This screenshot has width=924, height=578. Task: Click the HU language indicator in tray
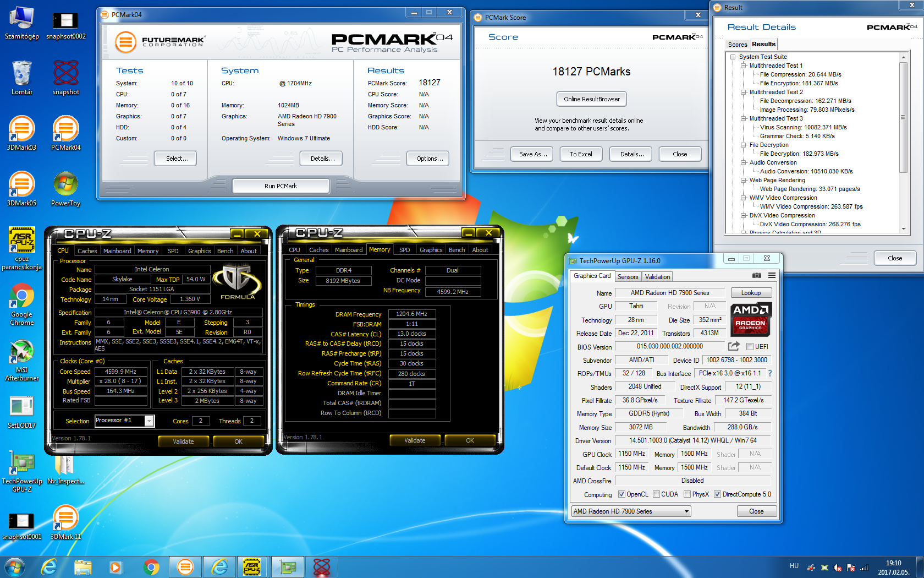[794, 566]
